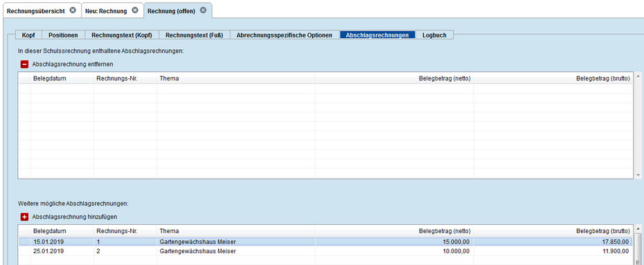This screenshot has width=644, height=265.
Task: Click upper table scrollbar up arrow
Action: [x=638, y=76]
